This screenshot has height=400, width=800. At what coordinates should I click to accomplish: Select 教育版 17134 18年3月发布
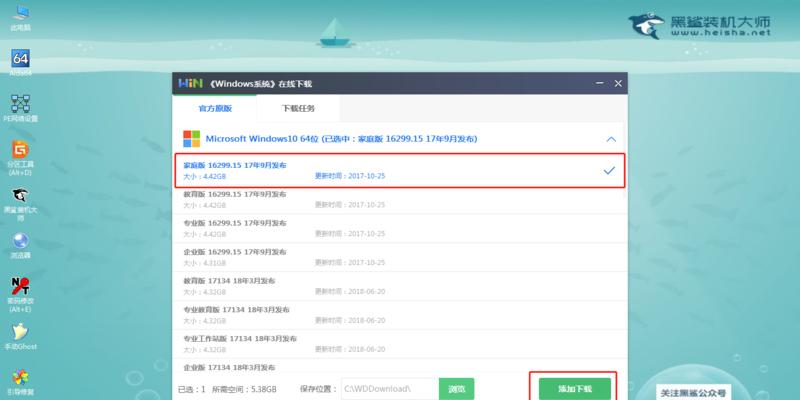tap(399, 286)
